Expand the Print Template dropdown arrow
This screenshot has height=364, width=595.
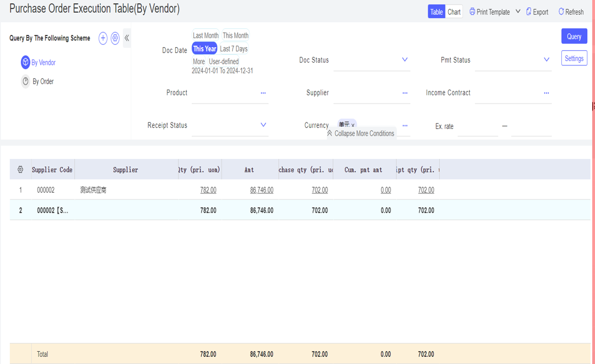517,12
